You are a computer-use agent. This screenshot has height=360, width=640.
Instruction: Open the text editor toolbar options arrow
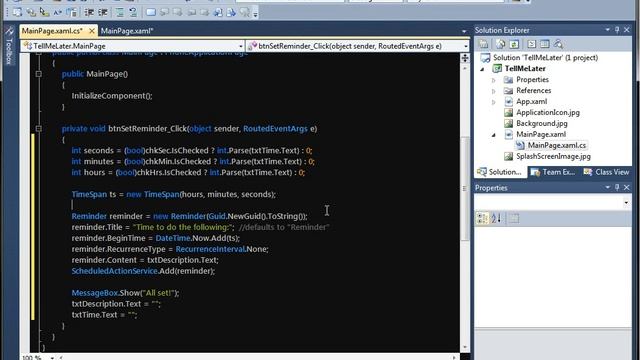click(256, 14)
